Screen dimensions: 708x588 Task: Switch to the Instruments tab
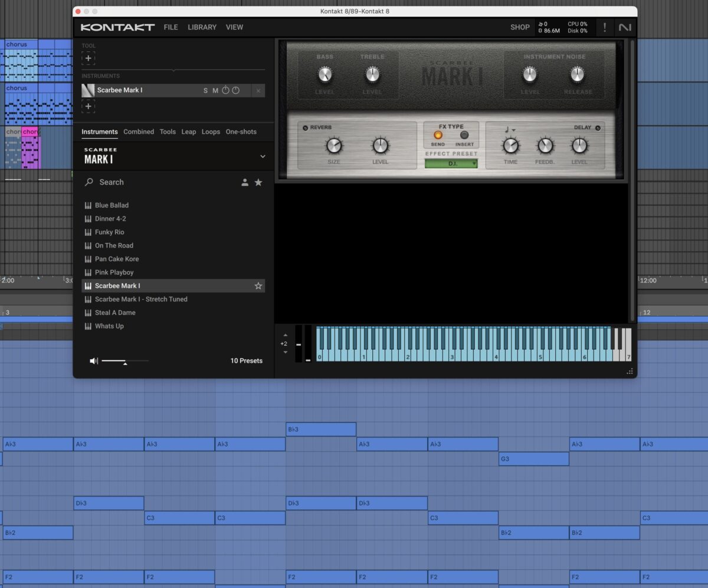tap(100, 132)
